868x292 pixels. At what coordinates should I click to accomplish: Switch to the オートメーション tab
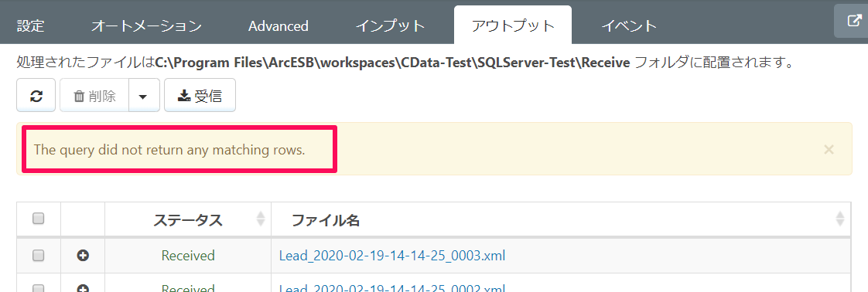pos(146,25)
